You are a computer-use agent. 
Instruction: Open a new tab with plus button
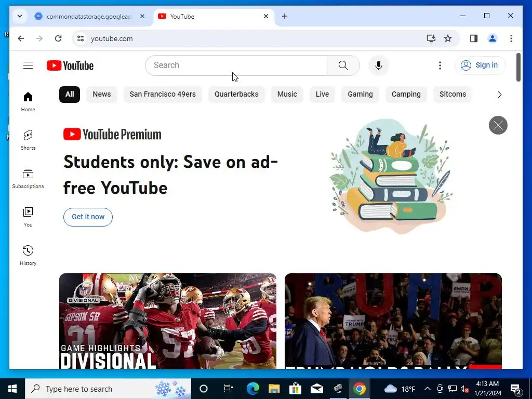pos(285,16)
